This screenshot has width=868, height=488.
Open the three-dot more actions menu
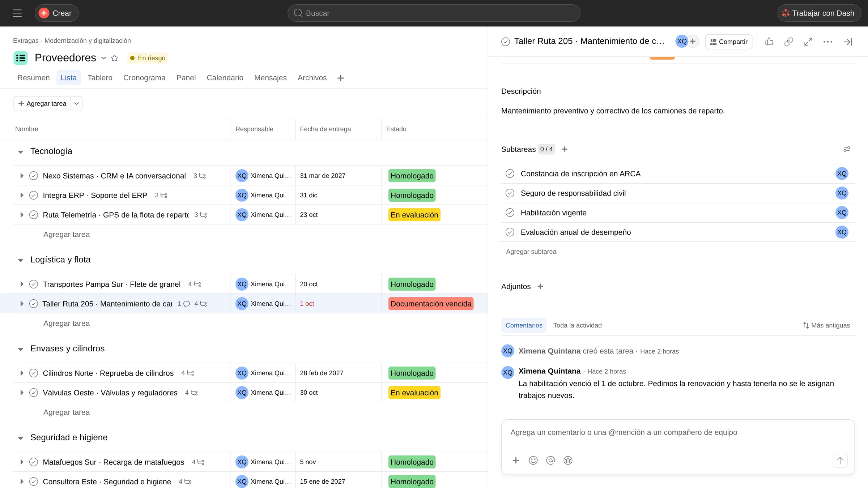[828, 42]
